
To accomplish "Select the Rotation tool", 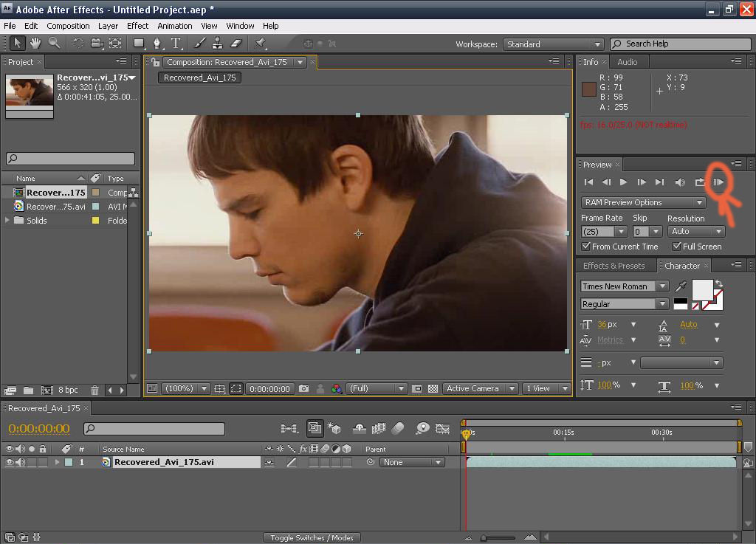I will click(78, 44).
